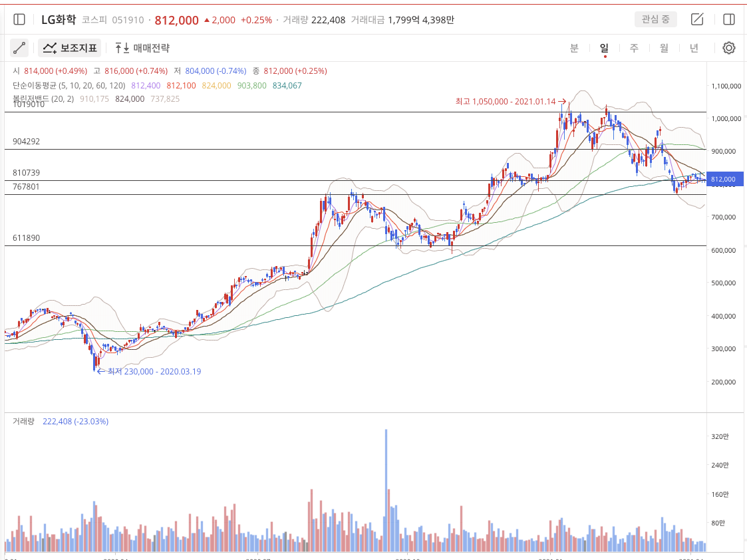Viewport: 747px width, 560px height.
Task: Click the low price 804,000 (-0.74%)
Action: [216, 71]
